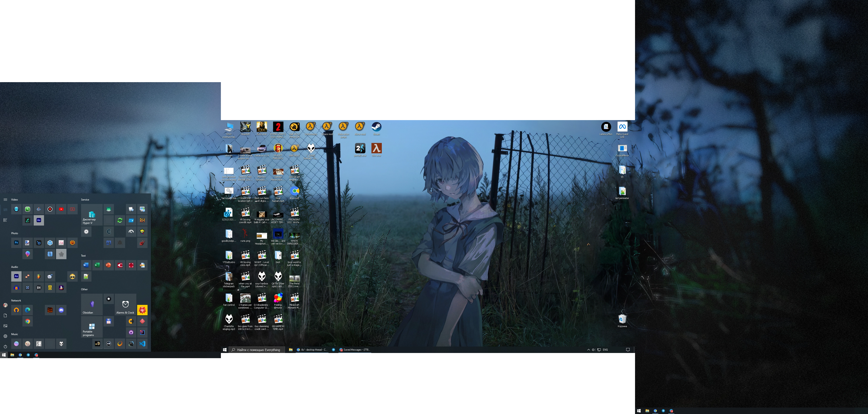This screenshot has height=414, width=868.
Task: Open Portable programs folder tile
Action: [92, 327]
